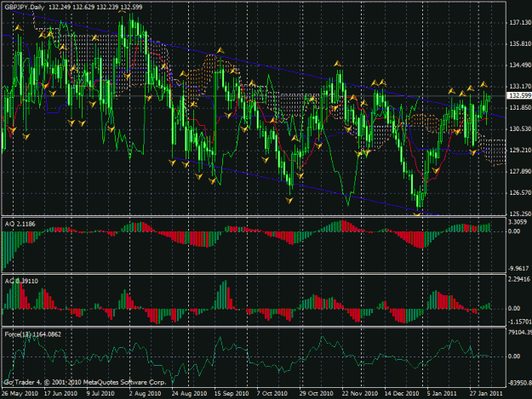The image size is (532, 399).
Task: Click the Force(13) indicator label
Action: (33, 334)
